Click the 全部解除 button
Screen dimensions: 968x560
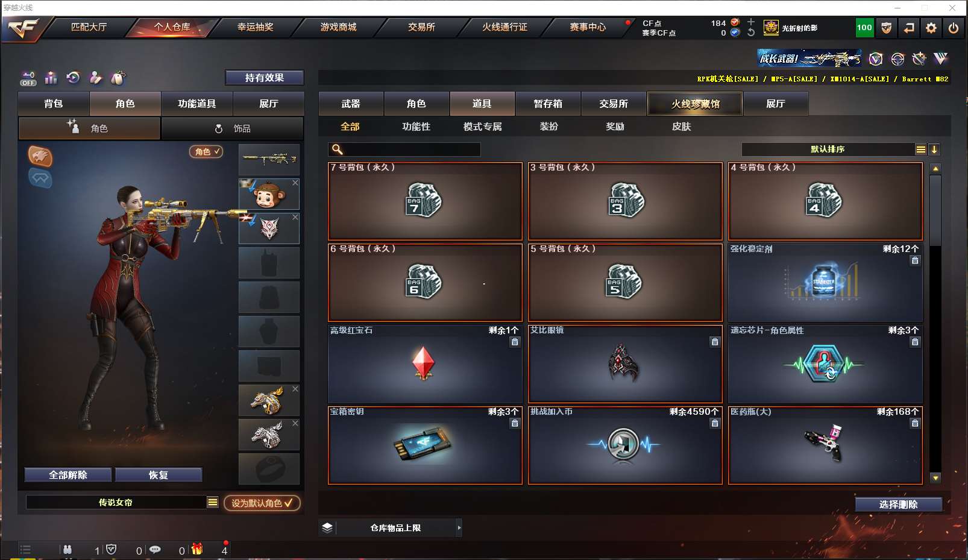(x=68, y=475)
